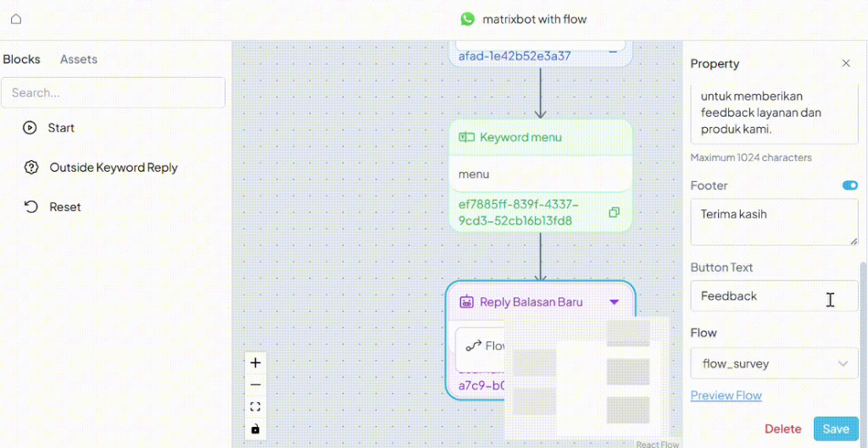
Task: Expand the Reply Balasan Baru node arrow
Action: (615, 302)
